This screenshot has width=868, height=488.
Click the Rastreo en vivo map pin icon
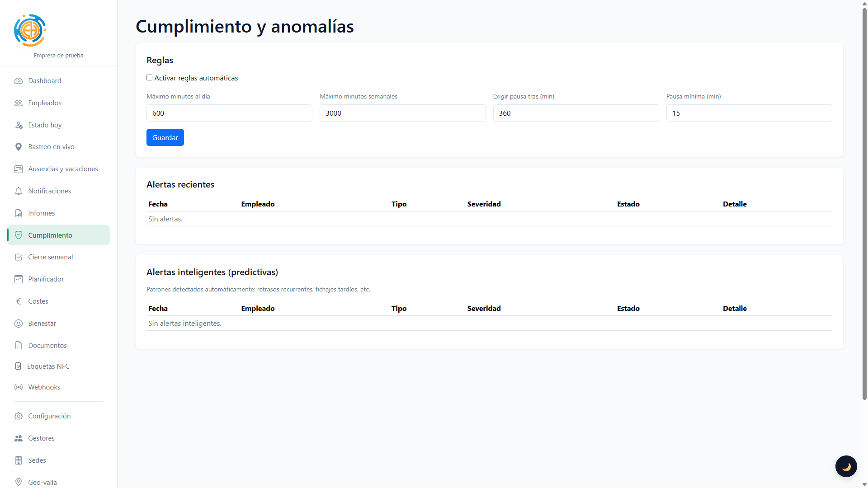(x=19, y=147)
